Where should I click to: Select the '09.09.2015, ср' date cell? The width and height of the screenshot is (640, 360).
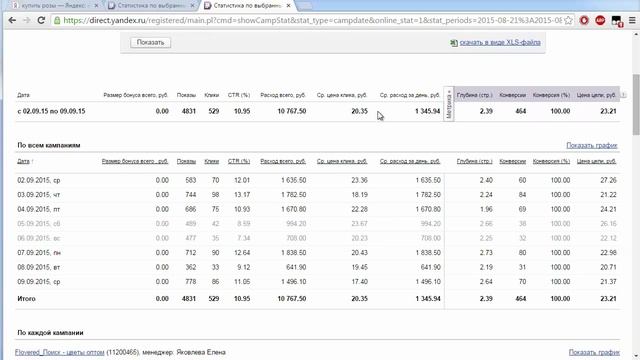tap(38, 282)
